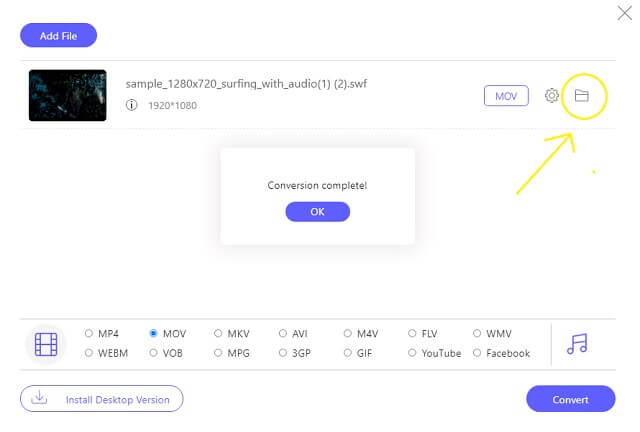Click Install Desktop Version button
The width and height of the screenshot is (640, 432).
pyautogui.click(x=102, y=399)
